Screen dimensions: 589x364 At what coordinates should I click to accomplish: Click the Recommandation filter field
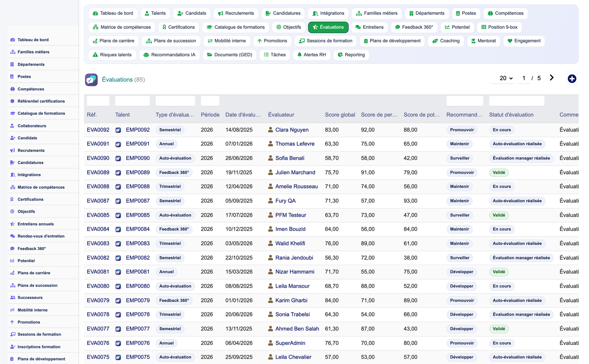[465, 101]
